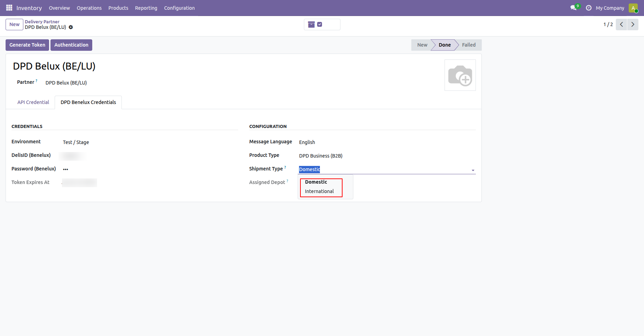Screen dimensions: 644x336
Task: Click the Generate Token button
Action: [27, 45]
